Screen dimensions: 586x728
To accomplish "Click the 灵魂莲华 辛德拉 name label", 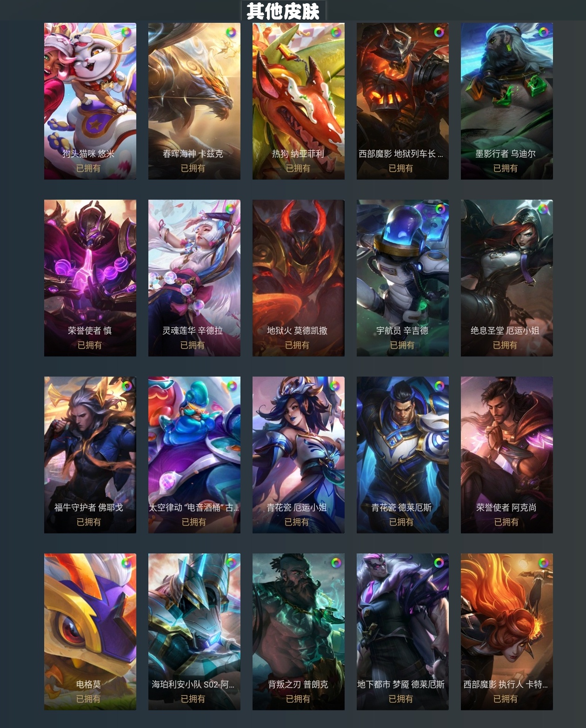I will coord(193,330).
